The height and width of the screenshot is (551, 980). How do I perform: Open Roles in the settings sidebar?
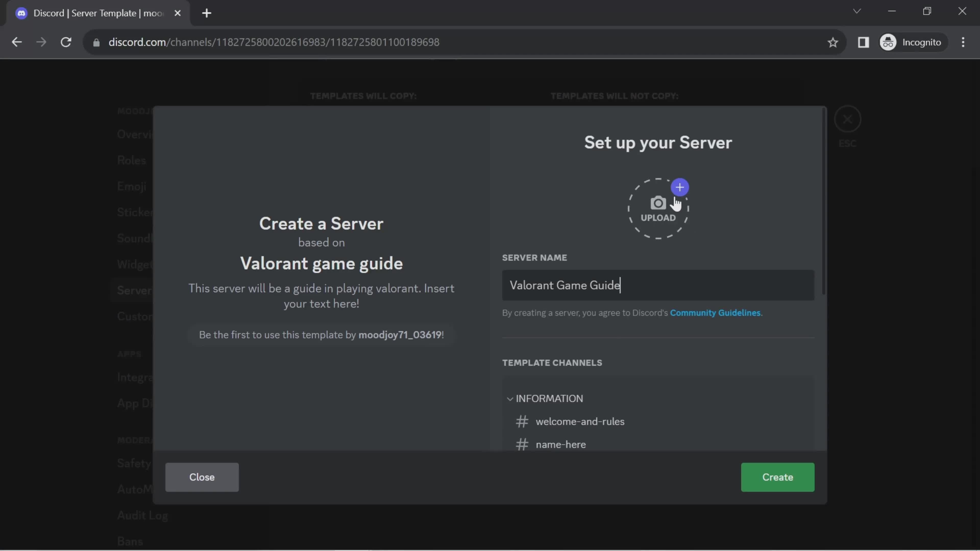tap(132, 160)
